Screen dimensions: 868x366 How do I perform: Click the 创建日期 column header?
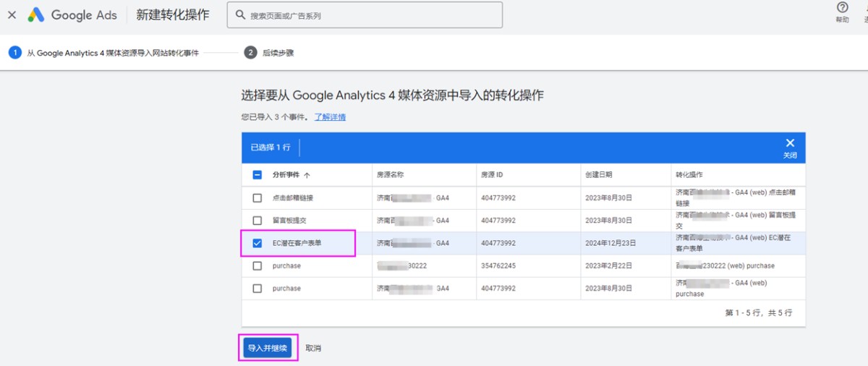tap(598, 175)
